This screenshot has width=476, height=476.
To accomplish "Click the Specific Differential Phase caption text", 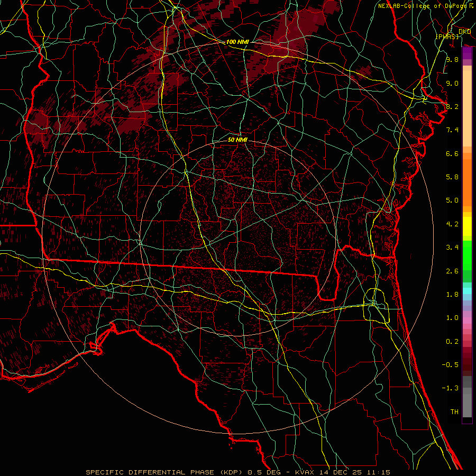I will (151, 472).
